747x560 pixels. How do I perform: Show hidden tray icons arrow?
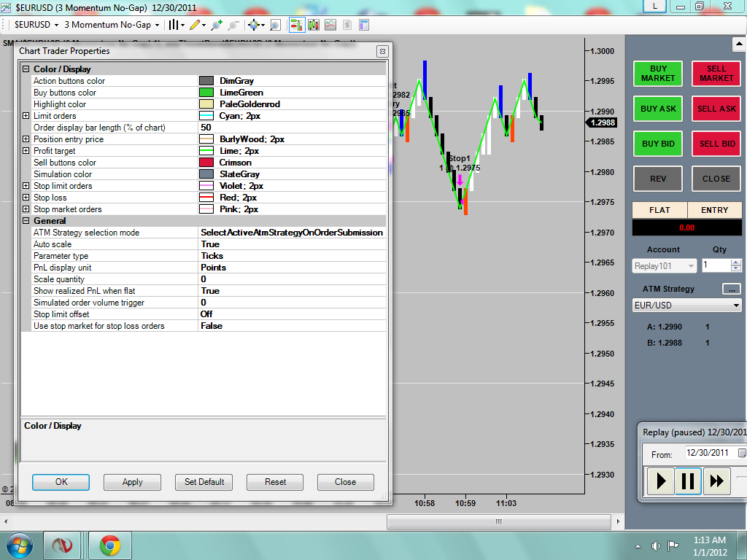(x=638, y=546)
